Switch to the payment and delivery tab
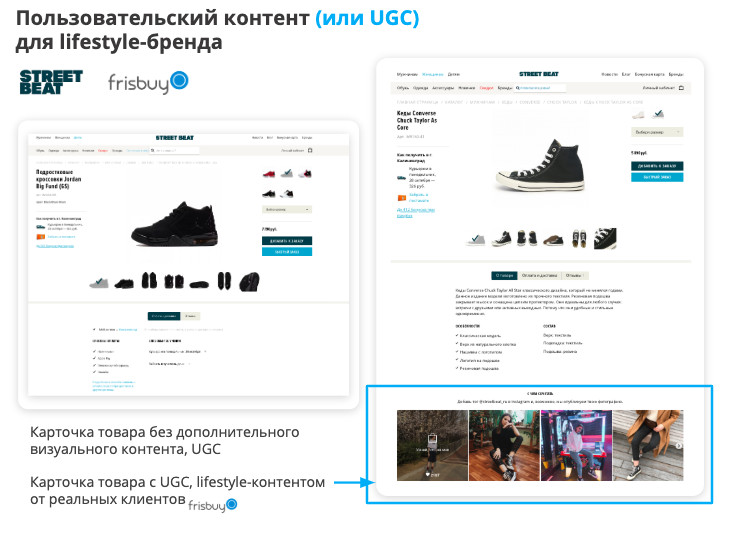The image size is (744, 533). click(539, 275)
